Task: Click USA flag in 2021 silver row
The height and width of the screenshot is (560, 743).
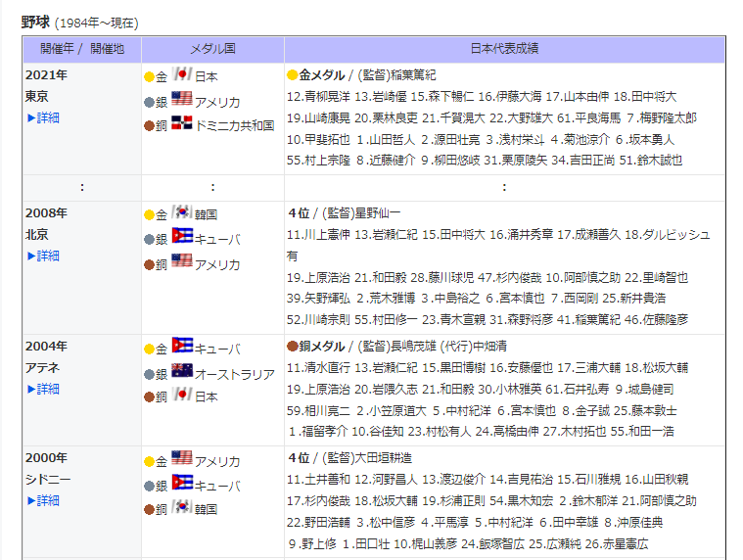Action: coord(182,99)
